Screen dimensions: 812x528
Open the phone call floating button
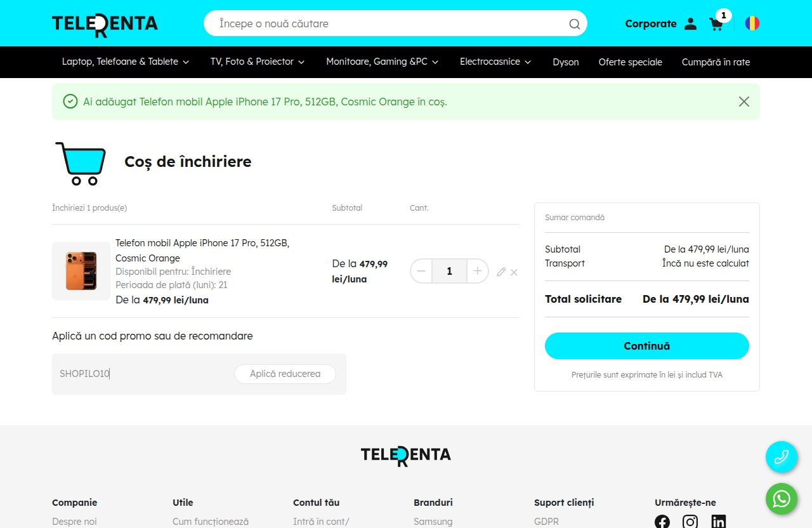pos(782,457)
